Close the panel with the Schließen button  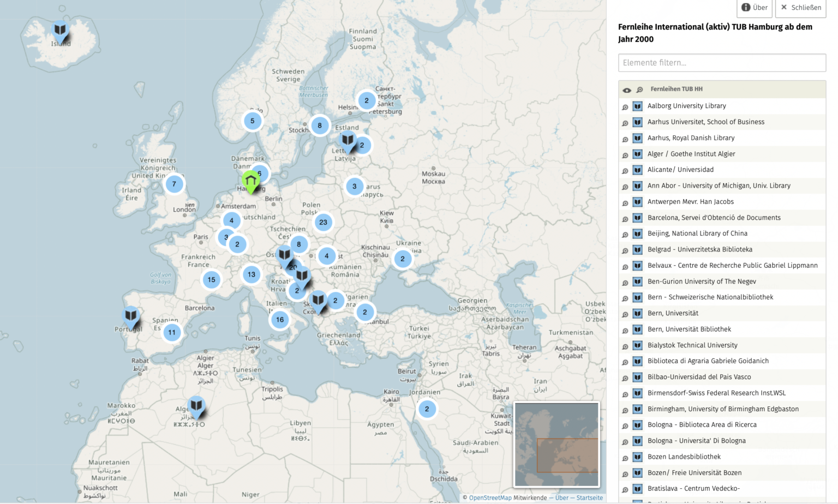click(x=800, y=8)
